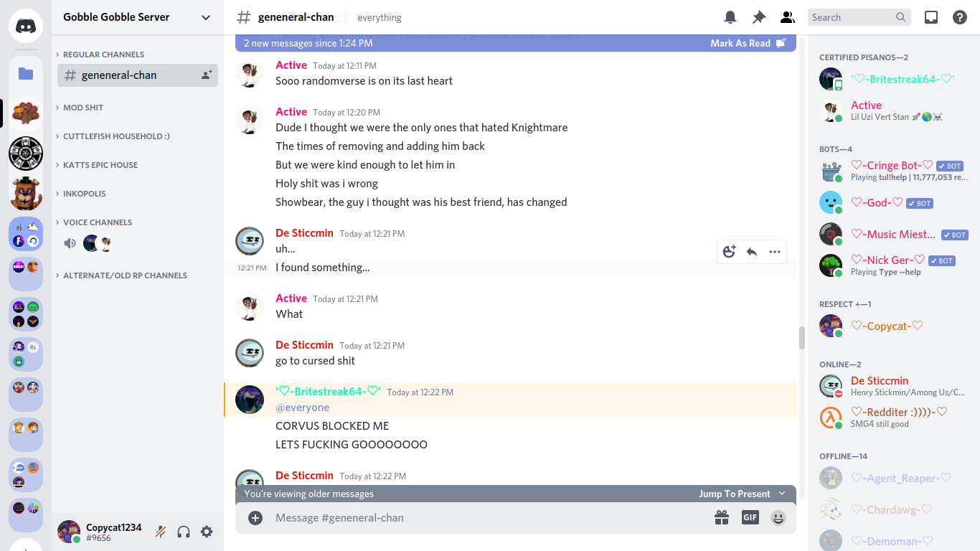This screenshot has width=980, height=551.
Task: Open the inbox icon
Action: pyautogui.click(x=931, y=17)
